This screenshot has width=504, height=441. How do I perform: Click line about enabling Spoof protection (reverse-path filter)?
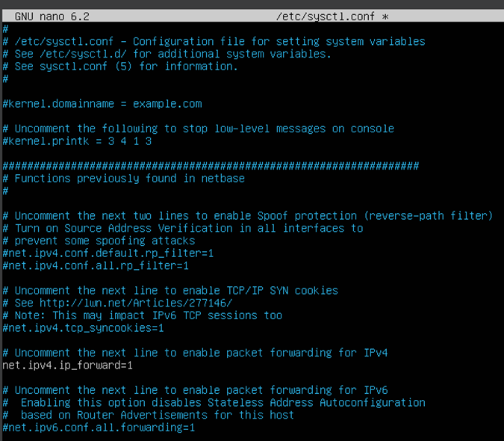247,216
